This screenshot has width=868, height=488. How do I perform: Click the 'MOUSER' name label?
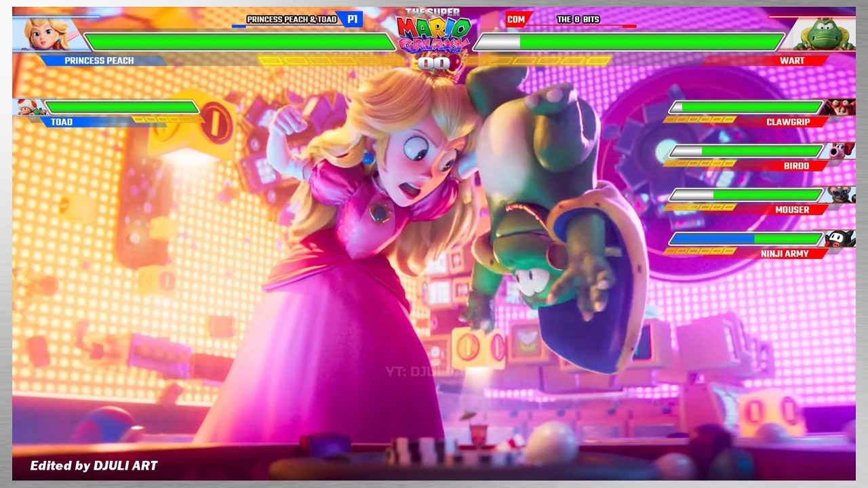792,210
